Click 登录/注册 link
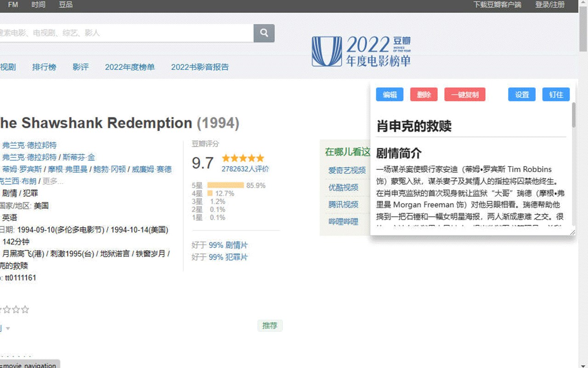Viewport: 588px width, 368px height. (550, 5)
